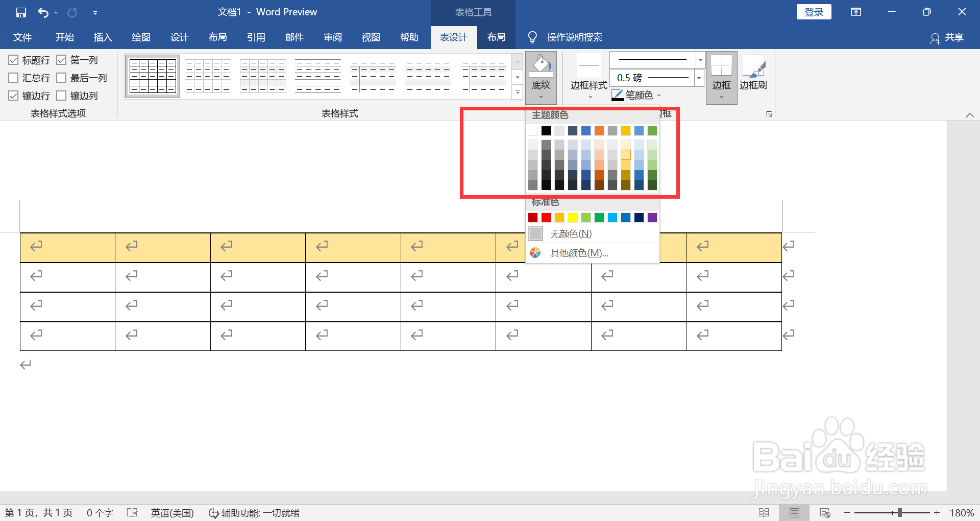Screen dimensions: 980x521
Task: Open the 辅助功能: 一切就绪 accessibility checker
Action: click(254, 513)
